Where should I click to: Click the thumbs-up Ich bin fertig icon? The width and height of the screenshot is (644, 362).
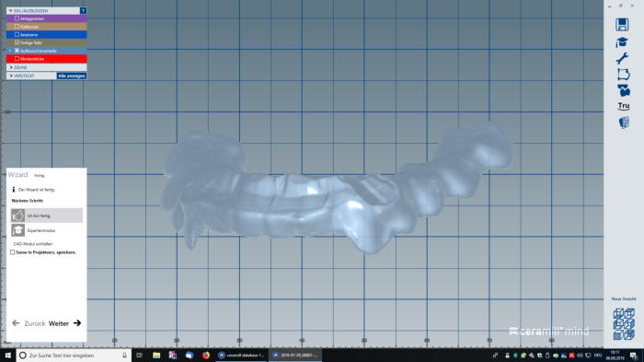(x=17, y=216)
